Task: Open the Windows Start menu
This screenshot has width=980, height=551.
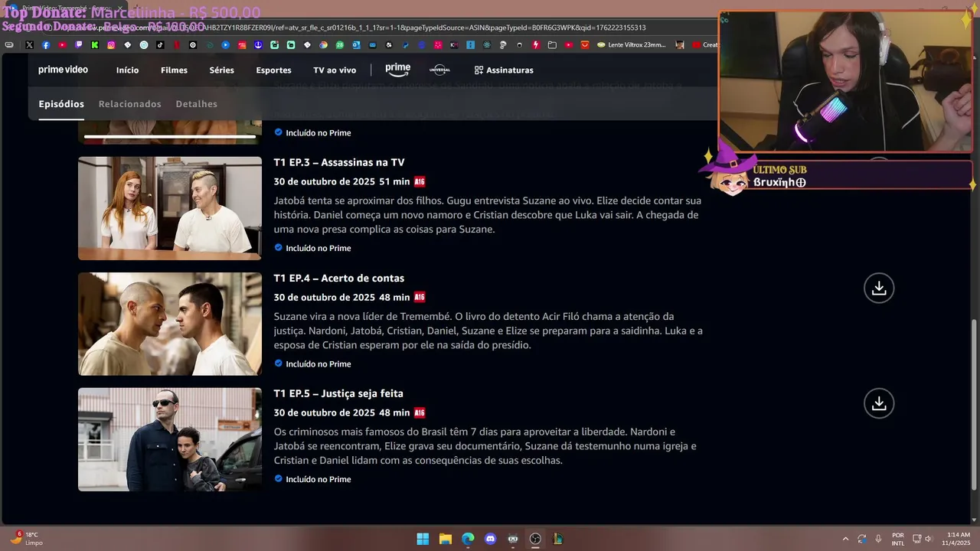Action: [x=423, y=539]
